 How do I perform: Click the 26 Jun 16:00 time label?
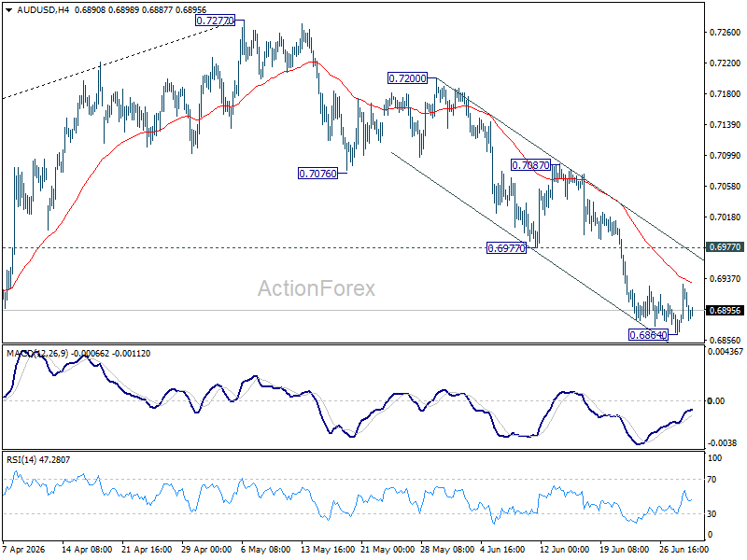[x=684, y=549]
